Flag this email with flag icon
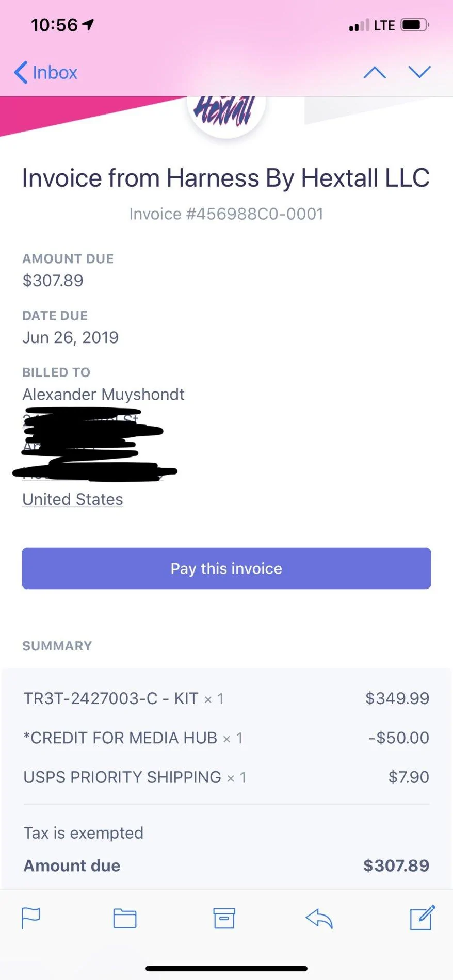This screenshot has height=980, width=453. coord(31,919)
